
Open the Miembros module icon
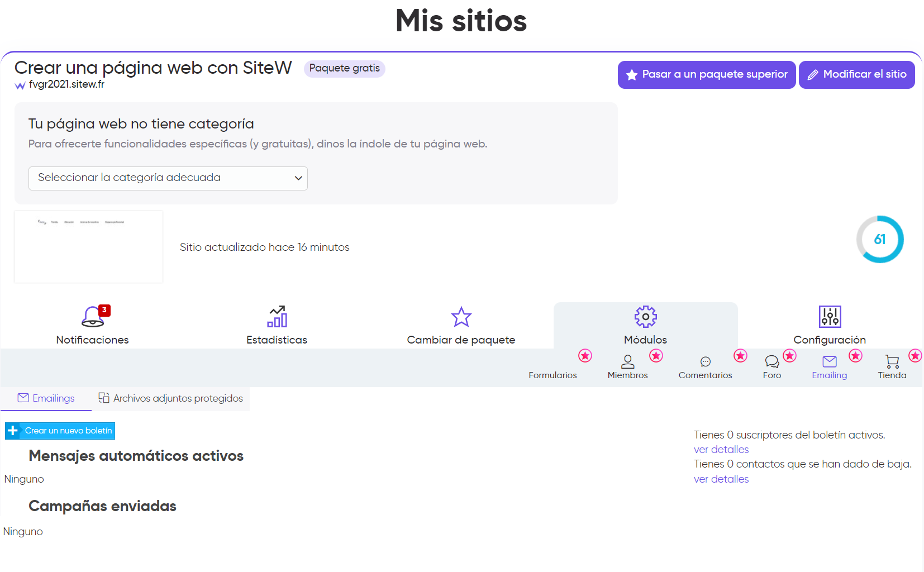[628, 361]
